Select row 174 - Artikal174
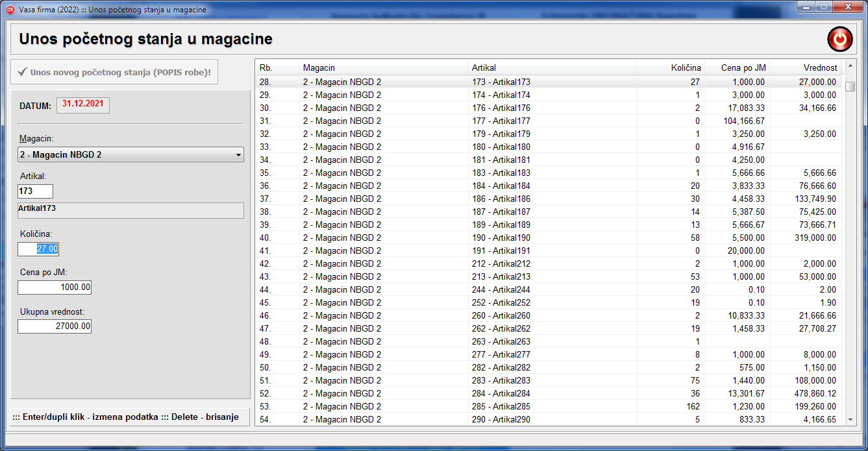The height and width of the screenshot is (451, 868). coord(549,95)
